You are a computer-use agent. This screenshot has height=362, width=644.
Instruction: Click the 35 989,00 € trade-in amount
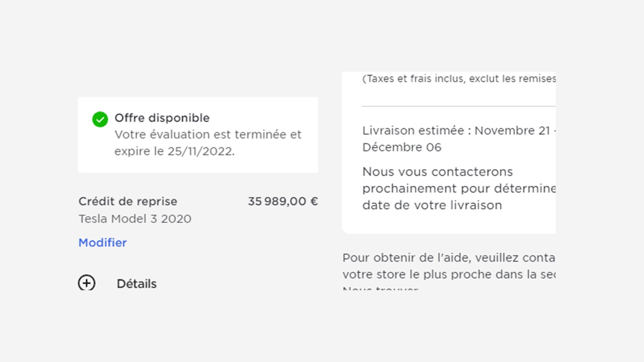coord(283,201)
